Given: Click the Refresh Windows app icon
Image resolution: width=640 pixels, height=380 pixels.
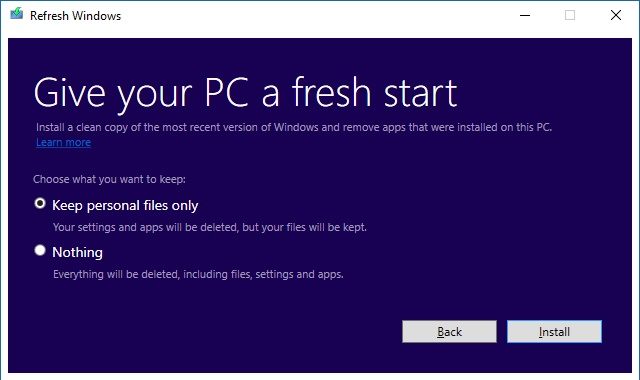Looking at the screenshot, I should [17, 14].
